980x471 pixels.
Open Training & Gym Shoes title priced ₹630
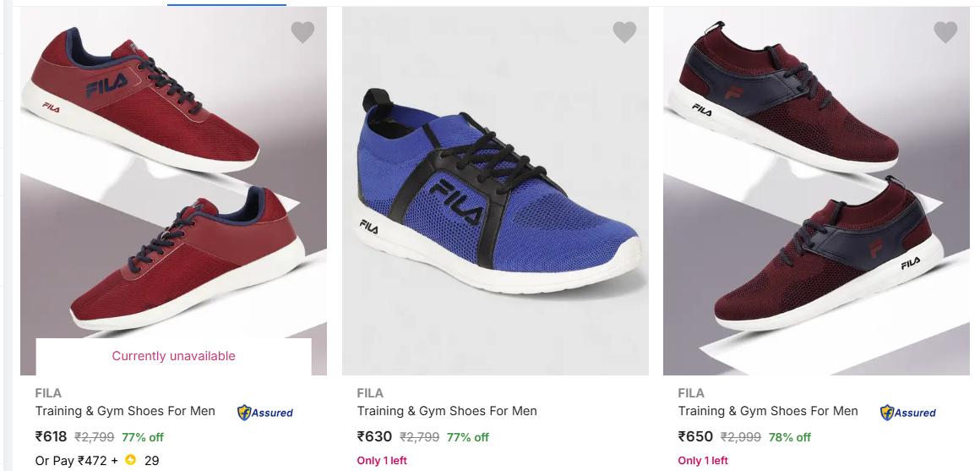click(447, 411)
